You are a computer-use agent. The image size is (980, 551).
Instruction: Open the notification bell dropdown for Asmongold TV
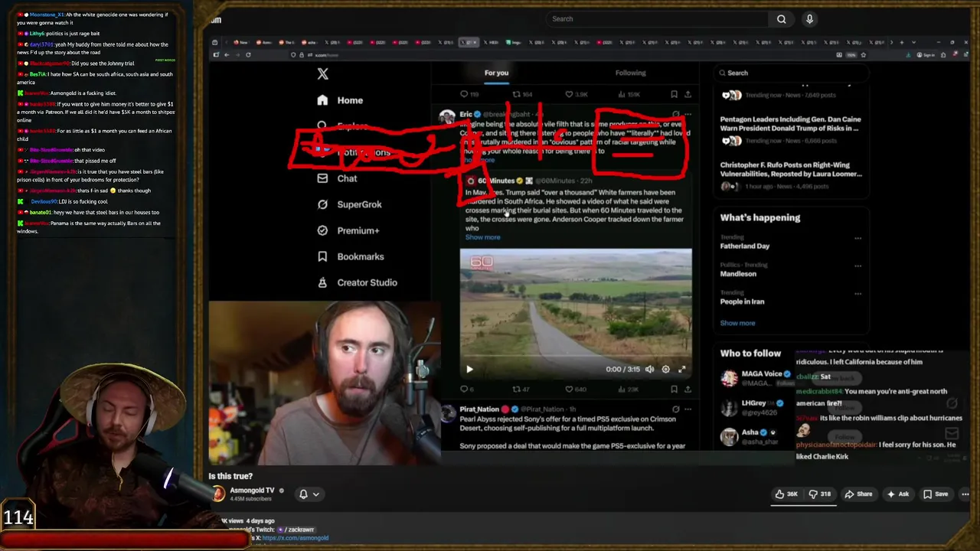coord(309,494)
